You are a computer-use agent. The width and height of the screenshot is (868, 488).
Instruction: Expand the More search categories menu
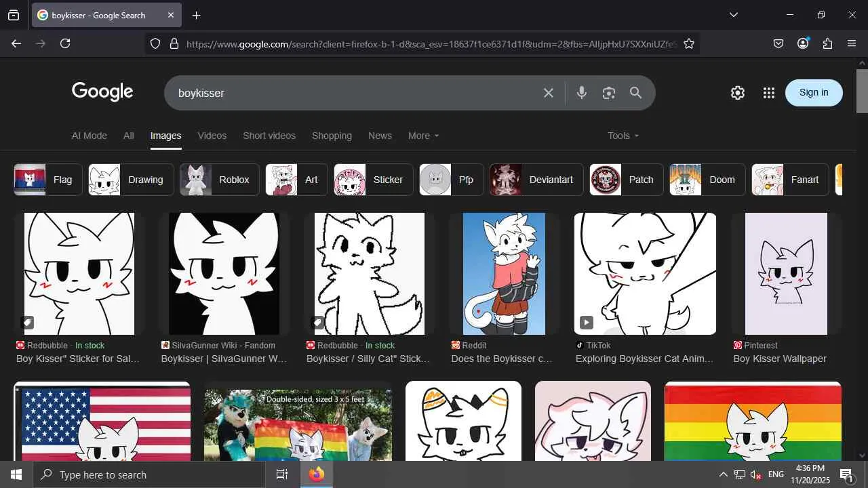[x=423, y=136]
